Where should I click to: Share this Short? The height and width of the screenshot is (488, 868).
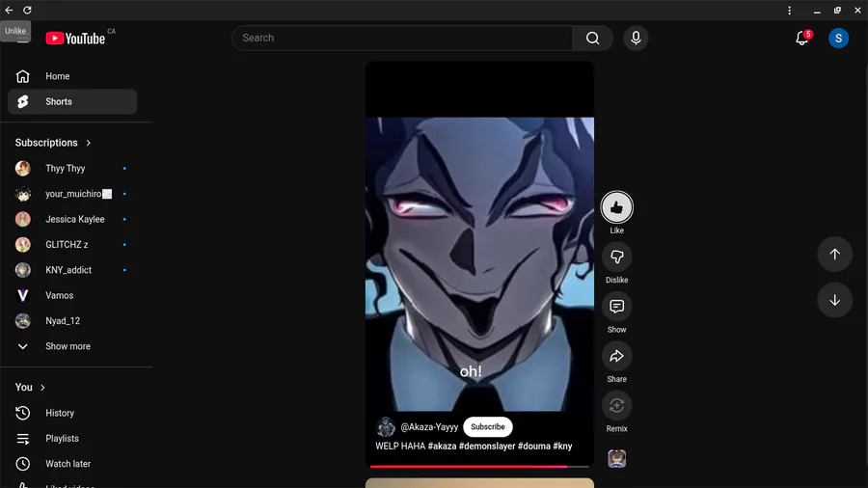616,356
